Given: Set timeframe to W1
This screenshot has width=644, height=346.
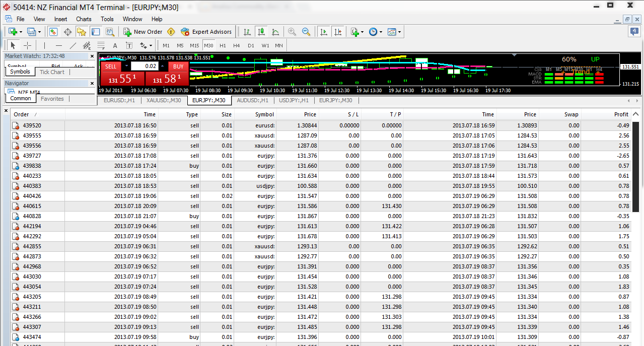Looking at the screenshot, I should pos(265,45).
